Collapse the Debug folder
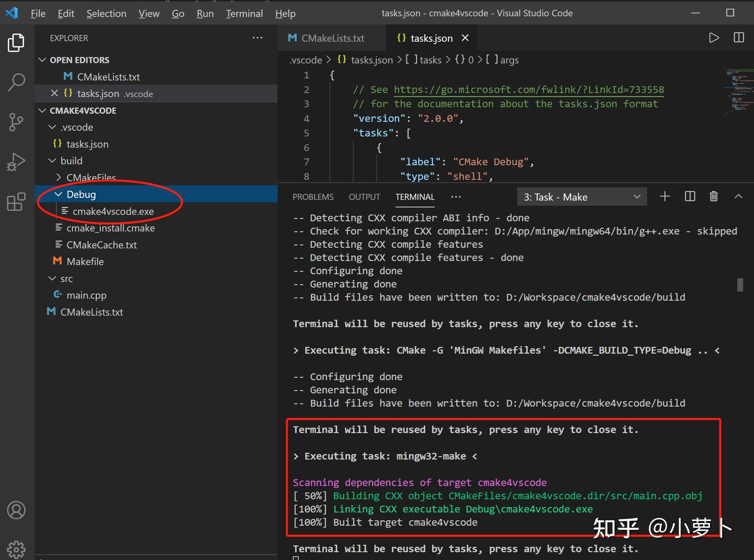 coord(59,194)
